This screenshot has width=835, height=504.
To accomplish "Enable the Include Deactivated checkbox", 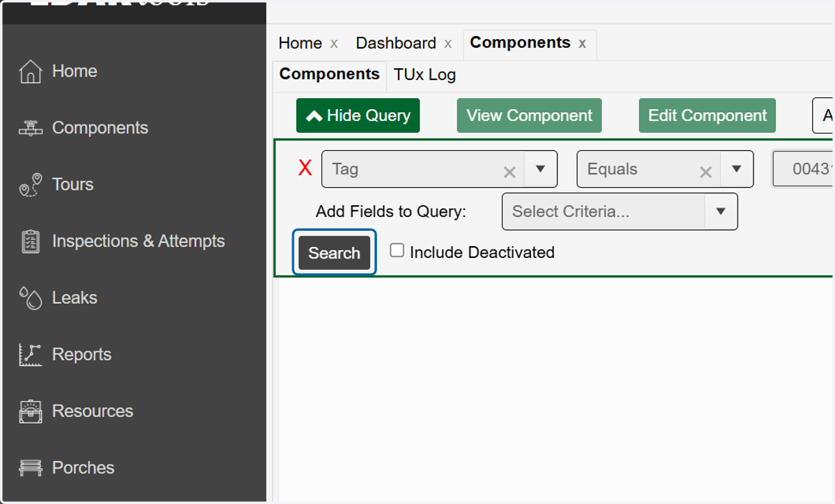I will (397, 250).
